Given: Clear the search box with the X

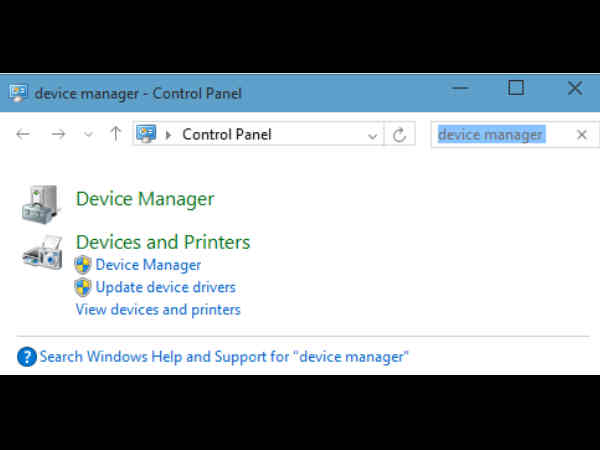Looking at the screenshot, I should pyautogui.click(x=582, y=134).
